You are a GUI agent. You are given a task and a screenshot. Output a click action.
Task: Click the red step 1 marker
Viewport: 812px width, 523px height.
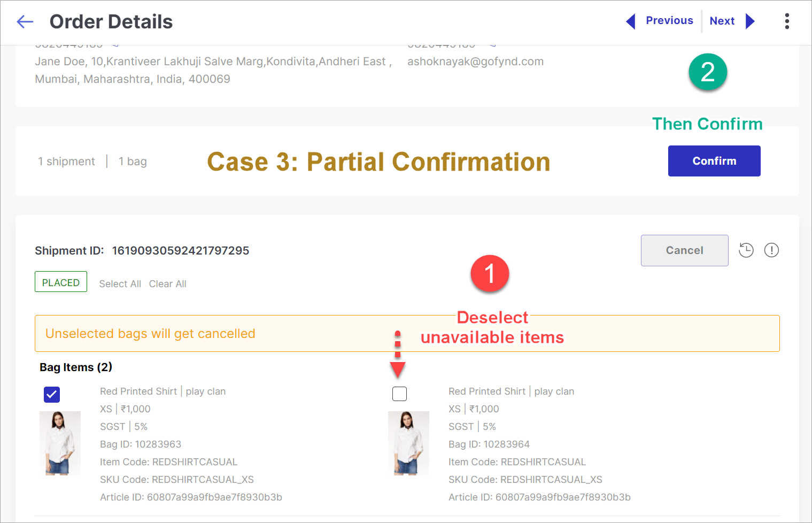[x=490, y=274]
